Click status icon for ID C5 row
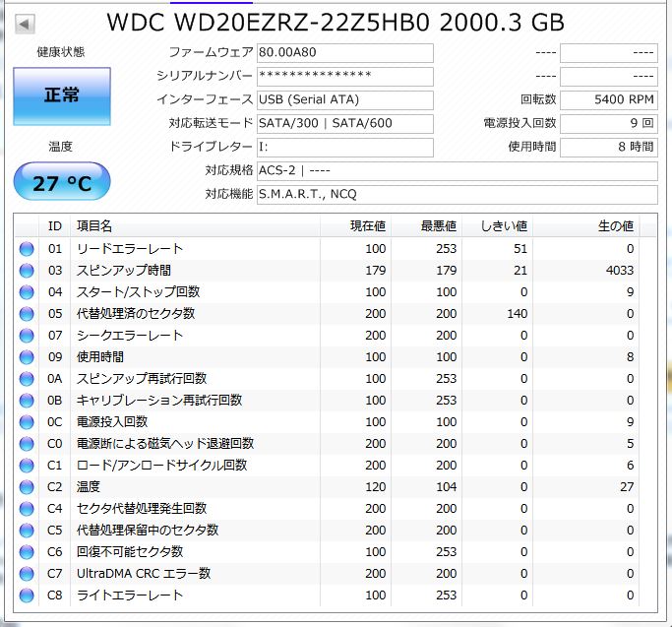Screen dimensions: 672x627 pyautogui.click(x=27, y=531)
